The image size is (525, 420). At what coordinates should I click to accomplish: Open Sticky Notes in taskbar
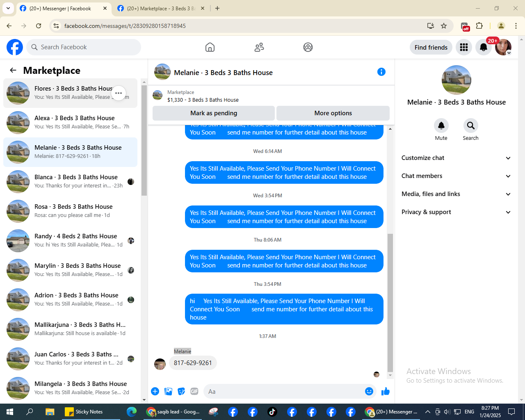click(91, 411)
